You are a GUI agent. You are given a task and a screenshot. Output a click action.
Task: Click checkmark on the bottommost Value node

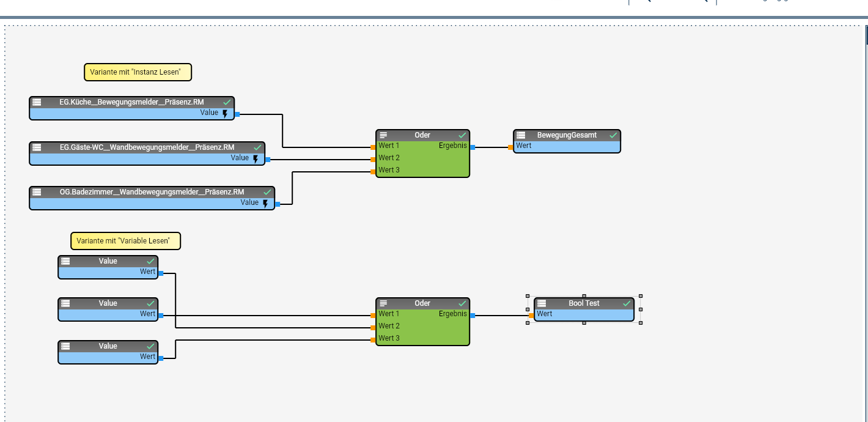point(150,346)
